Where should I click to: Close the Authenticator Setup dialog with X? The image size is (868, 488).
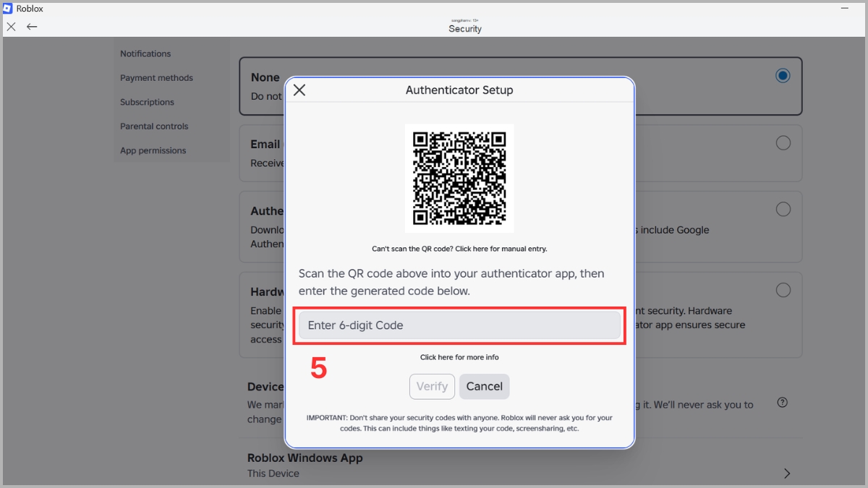click(x=299, y=90)
